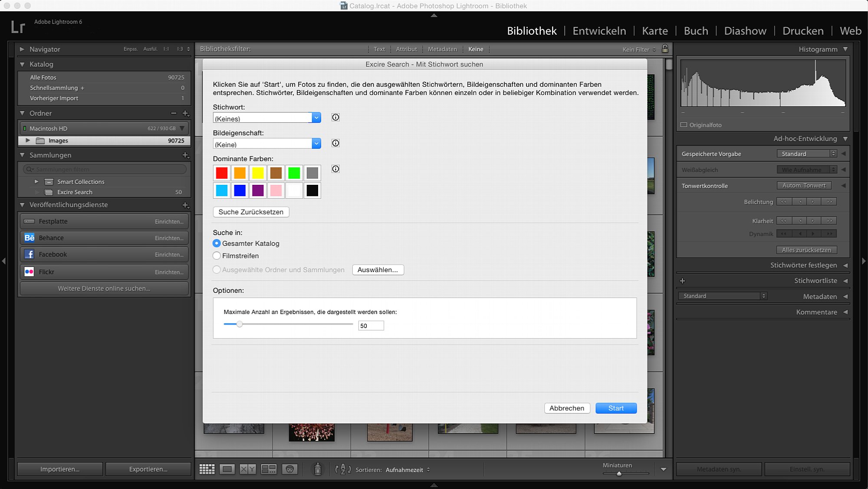Click the maximum results slider handle

pos(239,324)
